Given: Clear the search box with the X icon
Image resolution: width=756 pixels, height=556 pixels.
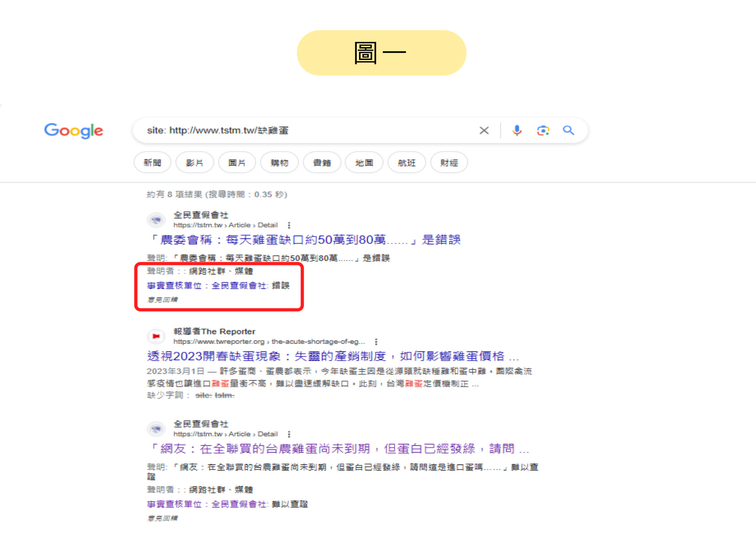Looking at the screenshot, I should [484, 130].
